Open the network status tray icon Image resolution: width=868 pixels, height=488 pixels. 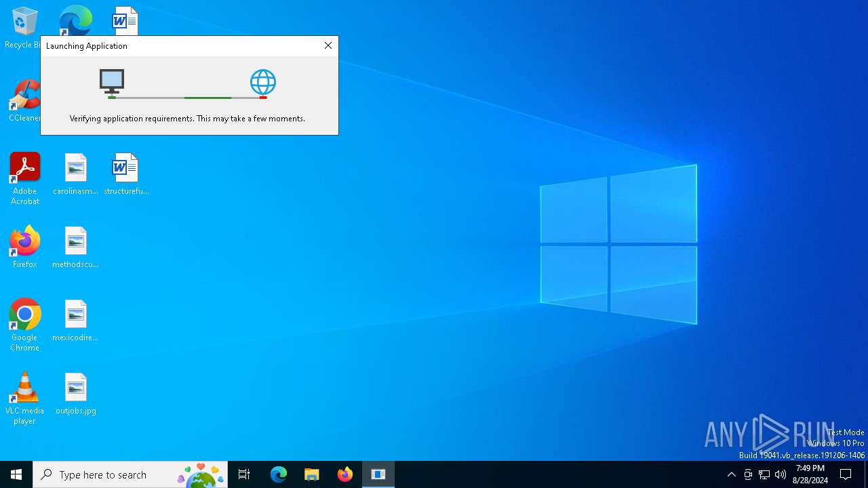coord(764,474)
